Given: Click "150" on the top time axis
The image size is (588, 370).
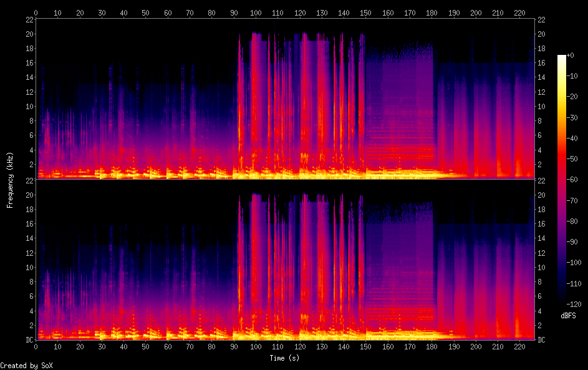Looking at the screenshot, I should [x=365, y=12].
